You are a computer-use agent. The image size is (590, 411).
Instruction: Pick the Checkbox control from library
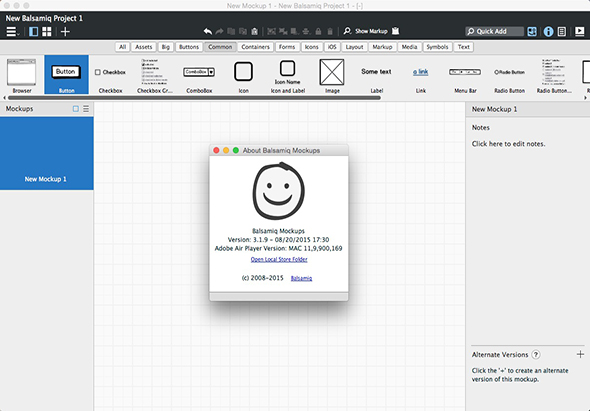tap(111, 75)
